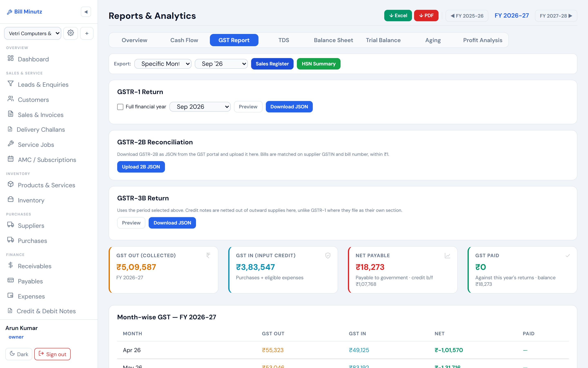
Task: Click the Receivables dollar icon
Action: point(10,265)
